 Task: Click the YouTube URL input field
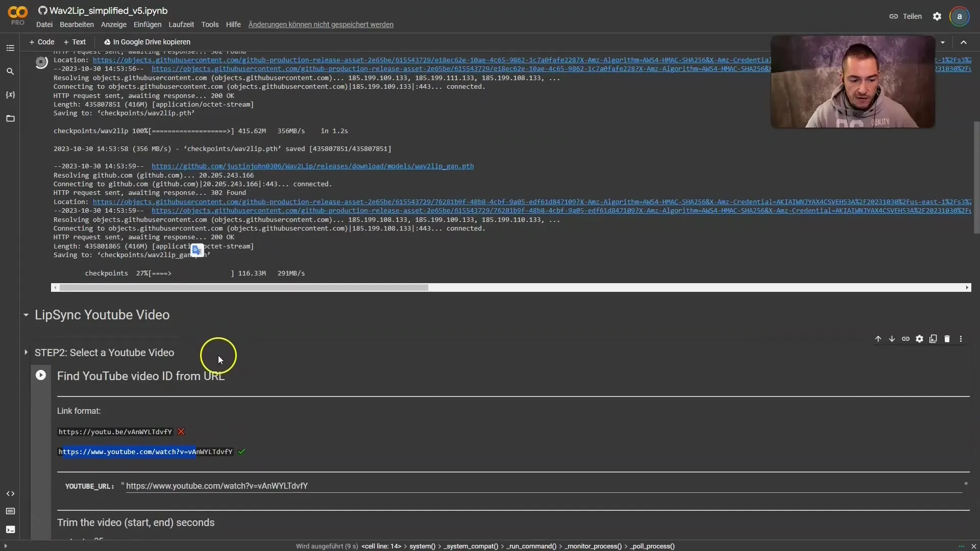[x=544, y=485]
